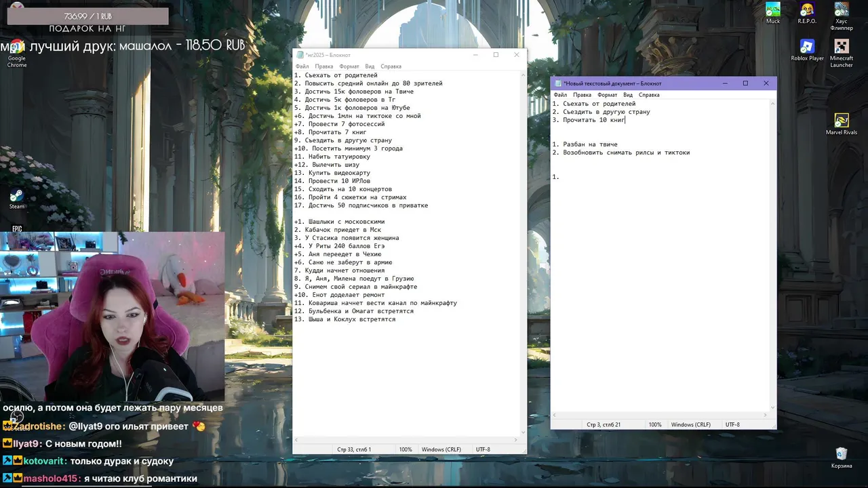Click 'Стр 33, стлб 1' in the status bar
Image resolution: width=868 pixels, height=488 pixels.
tap(354, 449)
